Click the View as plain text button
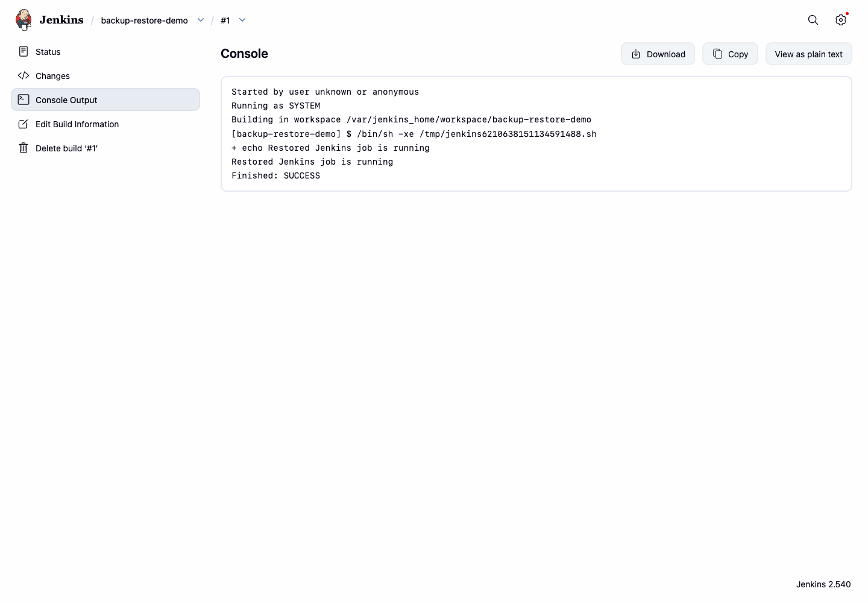The width and height of the screenshot is (868, 603). [808, 54]
